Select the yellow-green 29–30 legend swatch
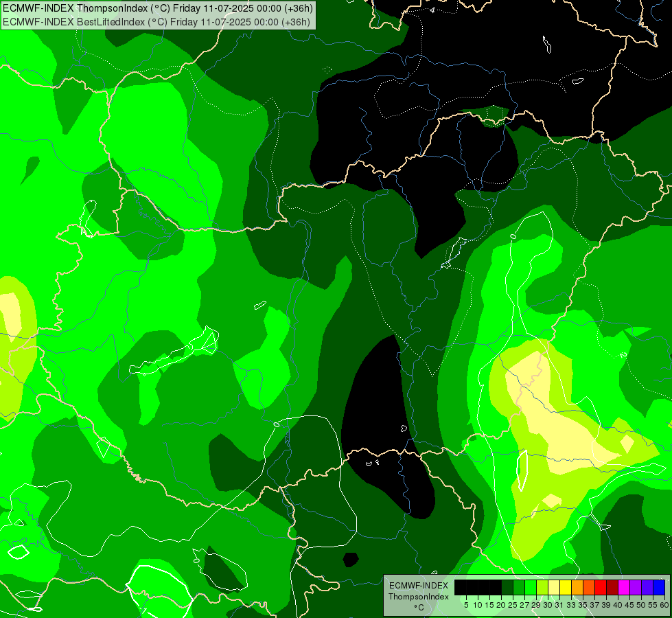Screen dimensions: 672x618 tap(542, 587)
